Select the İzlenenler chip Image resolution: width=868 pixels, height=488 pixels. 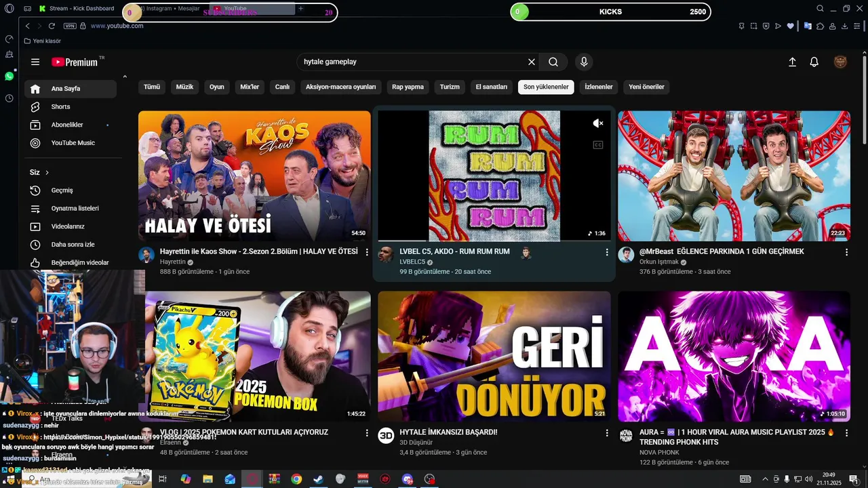tap(599, 87)
